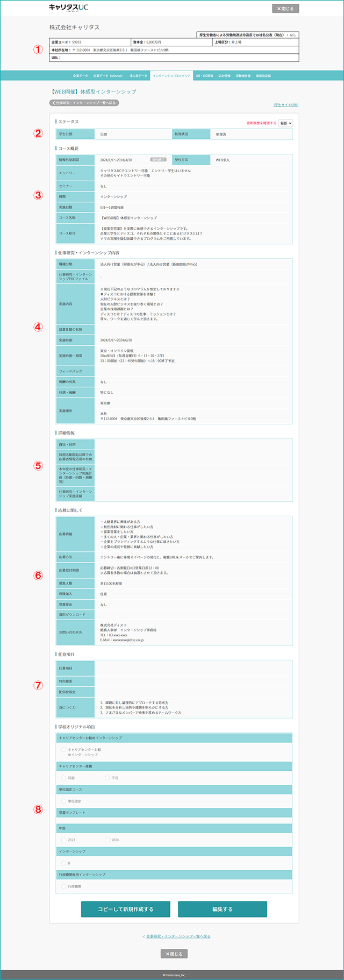
Task: Click the 編集する button
Action: coord(223,909)
